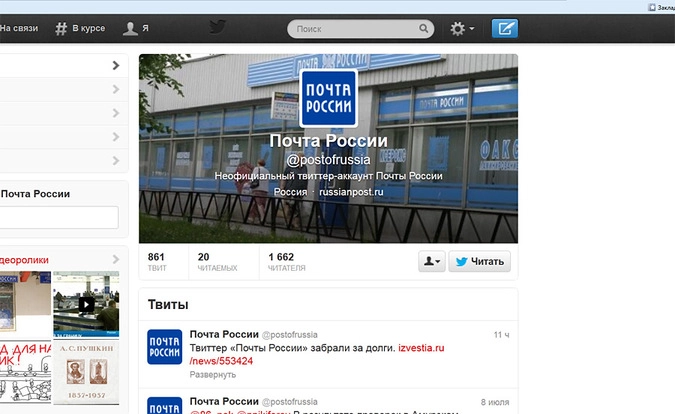Open the На связи tab
Viewport: 675px width, 414px height.
19,28
